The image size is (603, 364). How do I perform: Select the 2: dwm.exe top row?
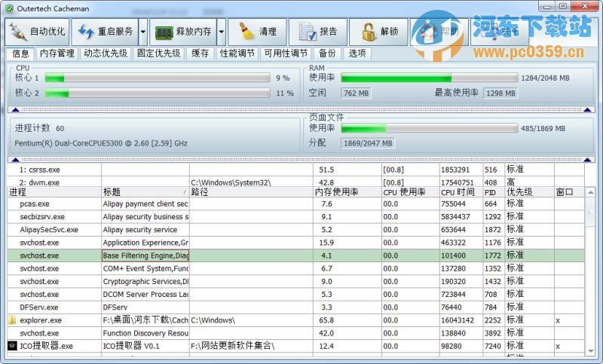[x=295, y=182]
